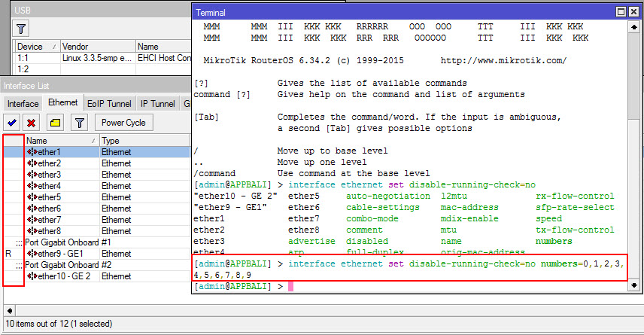Viewport: 644px width, 335px height.
Task: Select the ether9 - GE1 interface row
Action: click(97, 254)
